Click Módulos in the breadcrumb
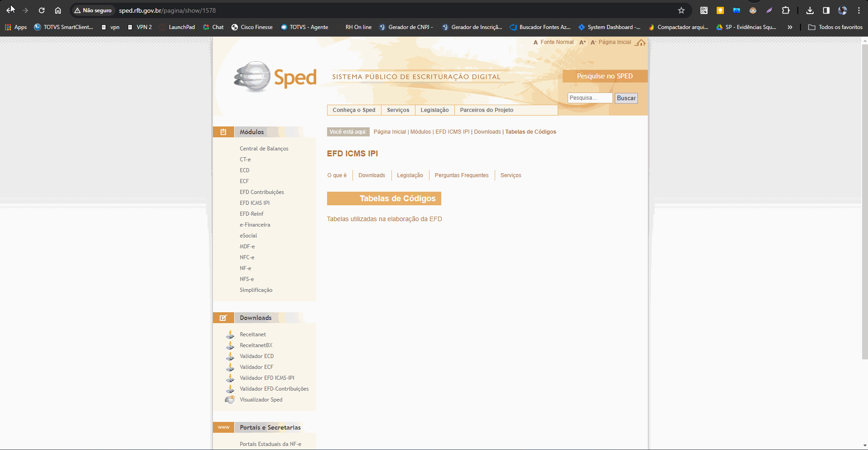The height and width of the screenshot is (450, 868). click(x=420, y=132)
